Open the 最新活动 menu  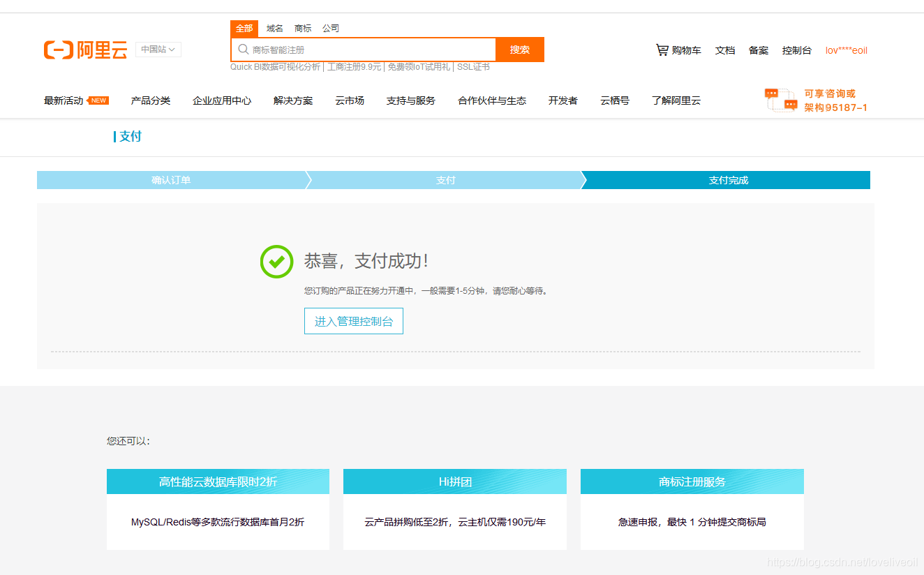64,100
